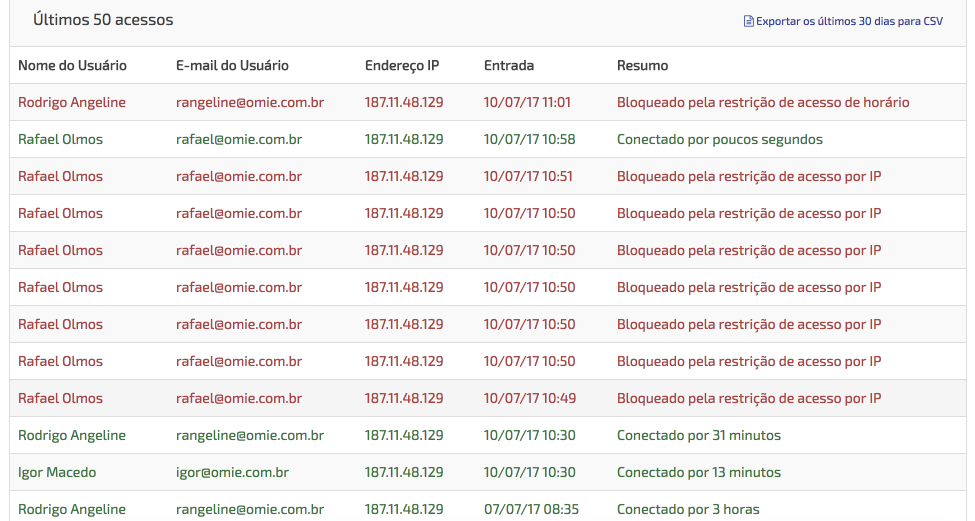Viewport: 975px width, 521px height.
Task: Click the Entrada column header
Action: [x=509, y=65]
